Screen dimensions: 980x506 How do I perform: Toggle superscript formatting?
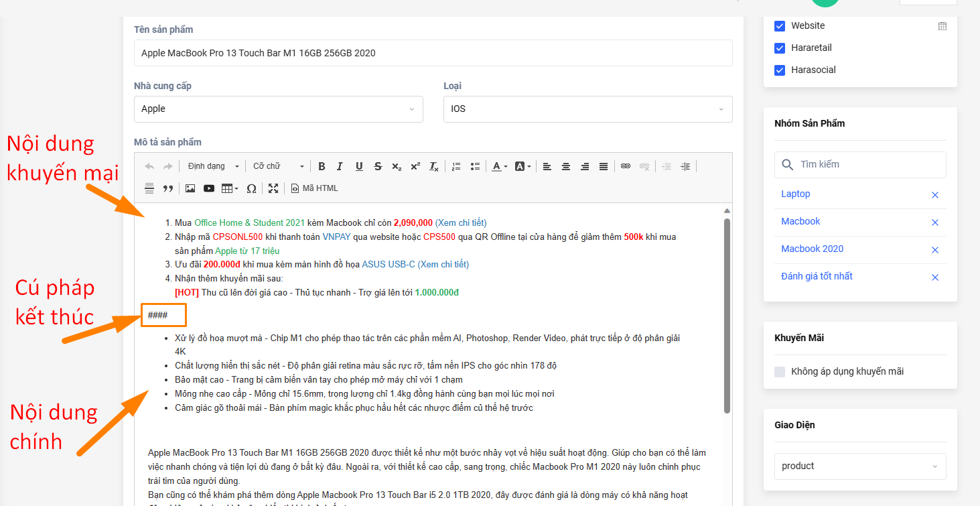415,166
